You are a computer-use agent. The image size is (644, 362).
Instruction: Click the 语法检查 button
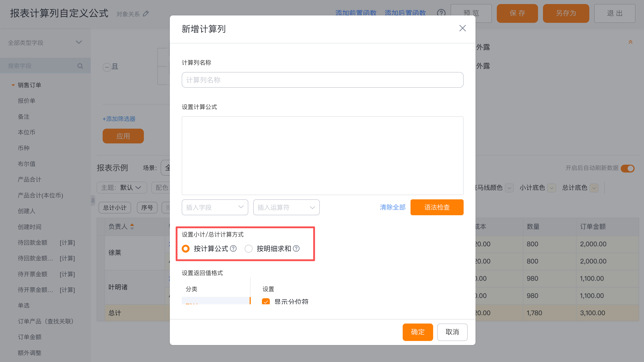437,207
